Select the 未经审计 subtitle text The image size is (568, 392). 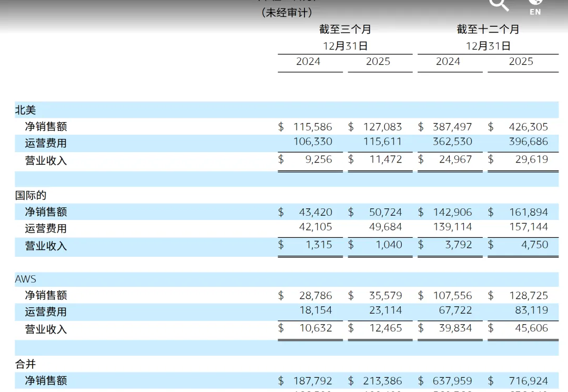(x=286, y=12)
